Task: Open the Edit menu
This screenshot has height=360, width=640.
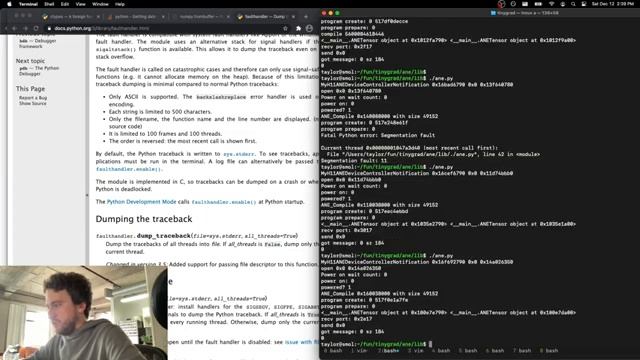Action: tap(65, 4)
